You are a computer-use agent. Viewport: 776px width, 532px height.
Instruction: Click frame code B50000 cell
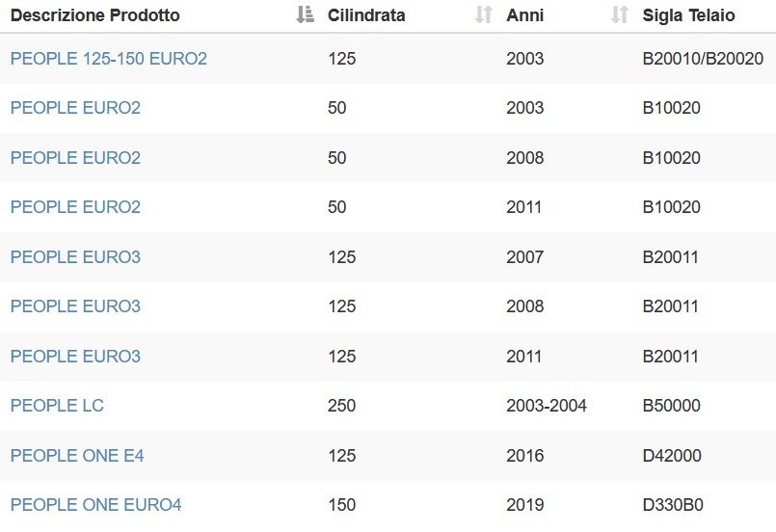671,406
